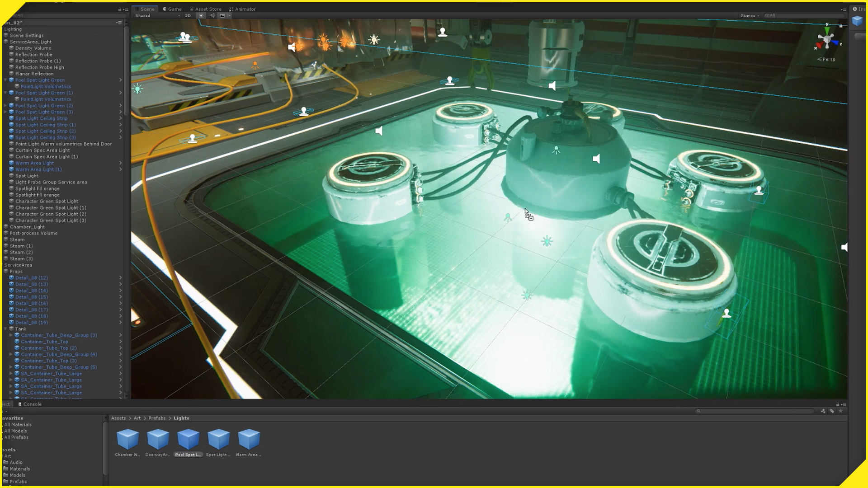Toggle scene lighting sun icon
The height and width of the screenshot is (488, 868).
click(201, 15)
